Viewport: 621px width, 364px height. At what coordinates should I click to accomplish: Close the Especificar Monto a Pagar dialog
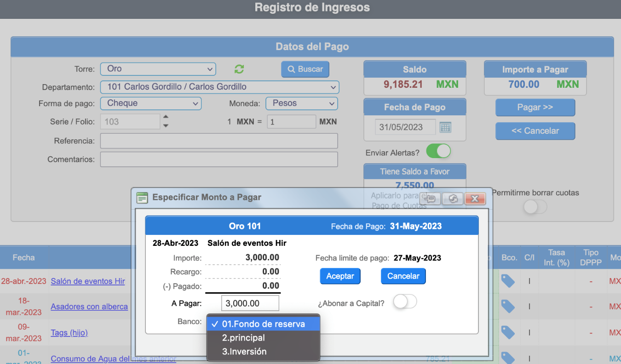click(475, 199)
